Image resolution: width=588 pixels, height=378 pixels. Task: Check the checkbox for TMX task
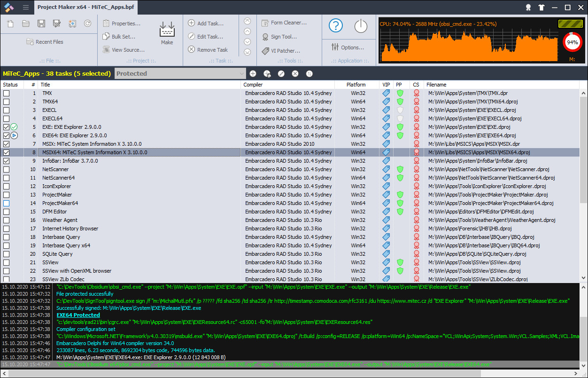click(7, 93)
